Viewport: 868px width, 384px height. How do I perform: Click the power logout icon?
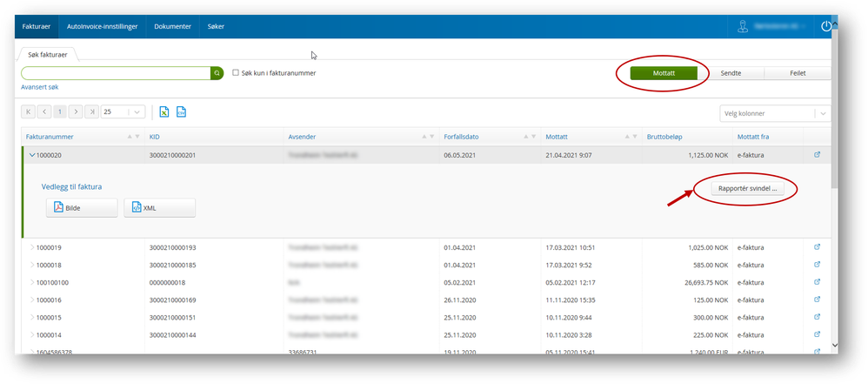pyautogui.click(x=826, y=26)
